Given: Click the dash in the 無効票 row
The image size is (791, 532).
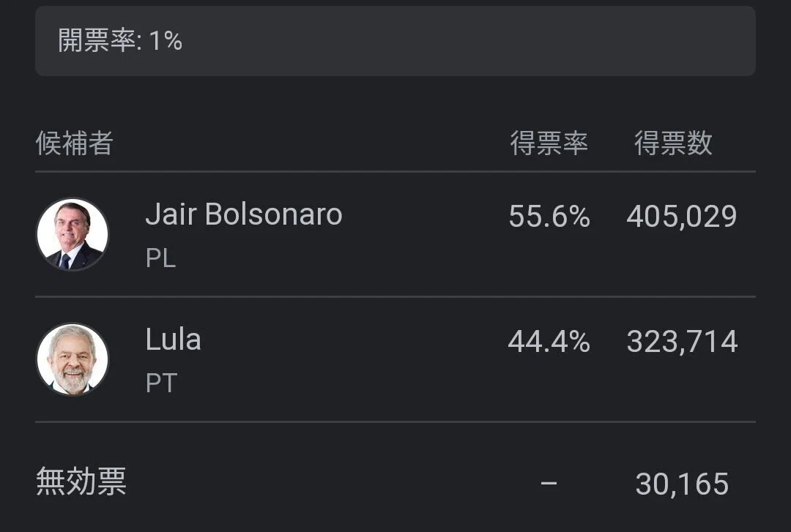Looking at the screenshot, I should [549, 484].
